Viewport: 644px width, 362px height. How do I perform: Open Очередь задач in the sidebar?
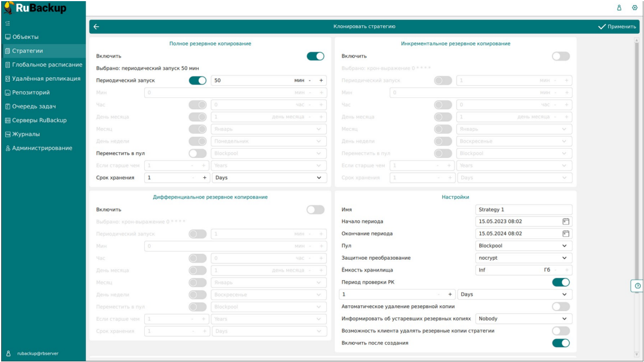coord(34,106)
